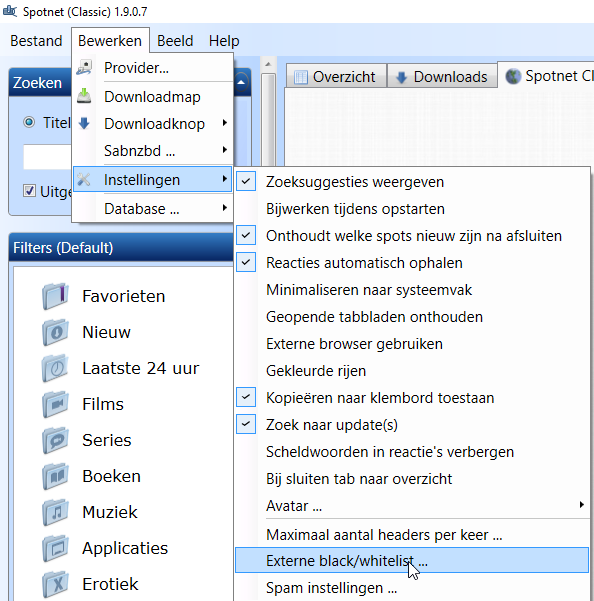Screen dimensions: 594x601
Task: Close the Bewerken menu header
Action: click(110, 41)
